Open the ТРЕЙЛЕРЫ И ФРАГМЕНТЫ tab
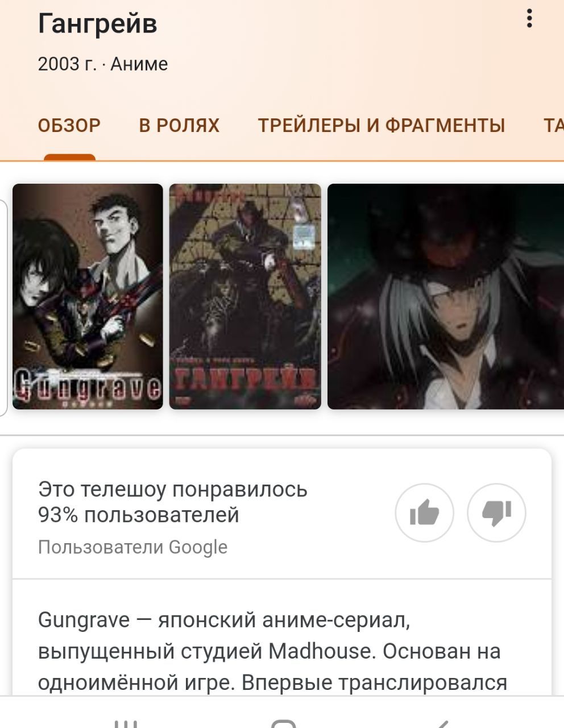Screen dimensions: 564x728 [381, 125]
